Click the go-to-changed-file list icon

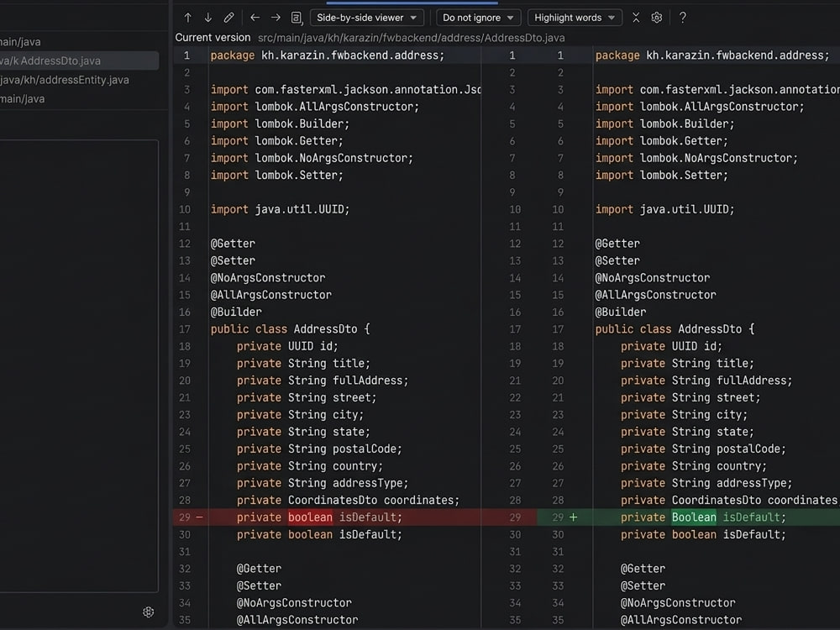click(297, 18)
